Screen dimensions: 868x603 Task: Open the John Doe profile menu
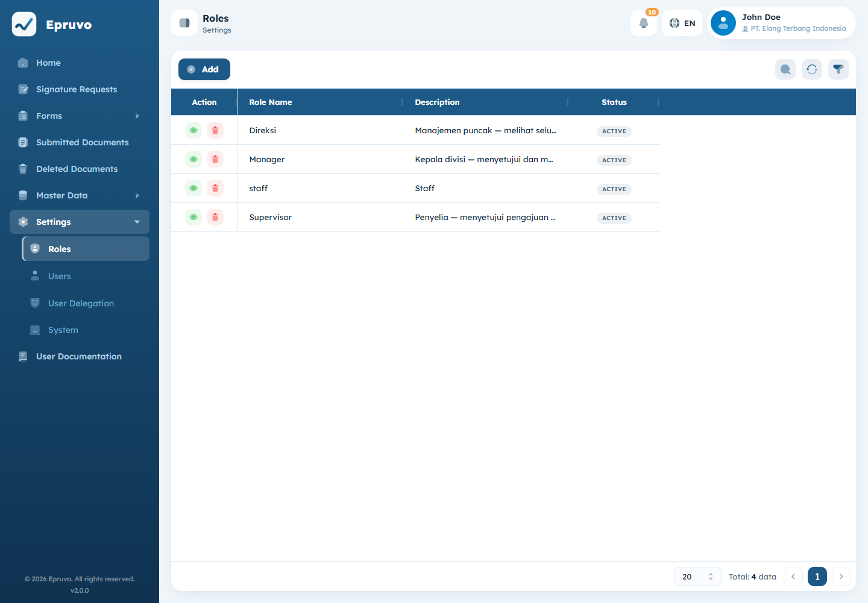point(782,23)
